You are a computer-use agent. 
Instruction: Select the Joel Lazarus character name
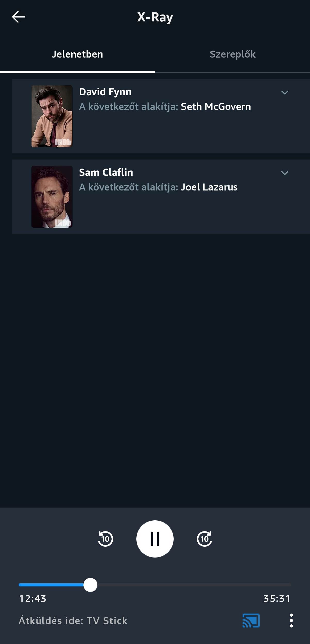click(209, 187)
